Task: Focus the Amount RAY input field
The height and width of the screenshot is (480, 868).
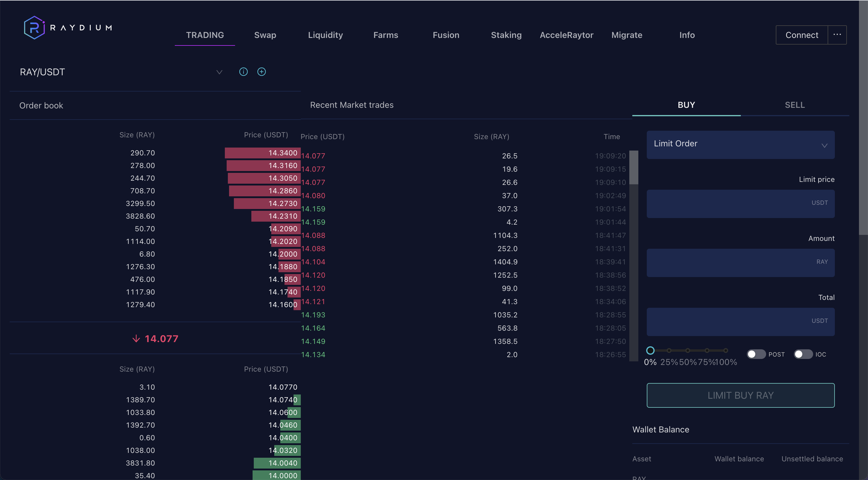Action: [740, 263]
